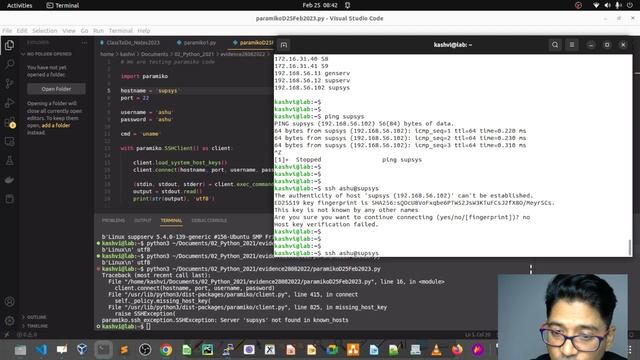Click the hostname line in the code editor

coord(150,91)
